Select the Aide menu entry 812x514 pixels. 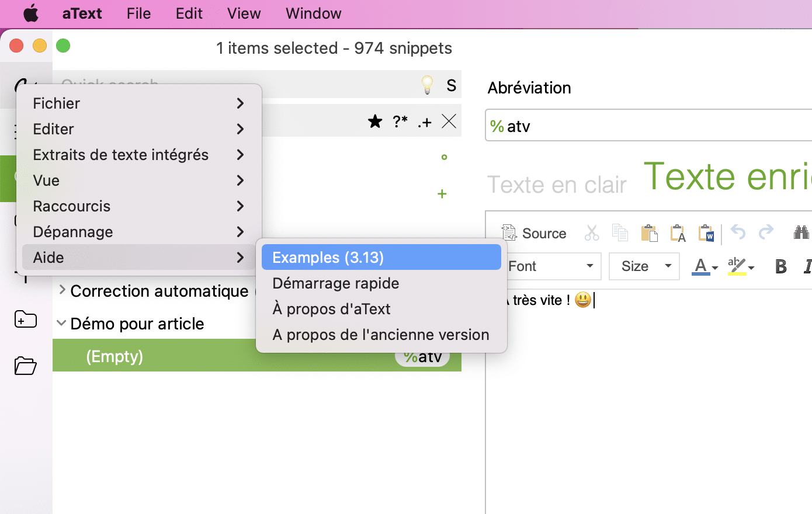[x=139, y=258]
